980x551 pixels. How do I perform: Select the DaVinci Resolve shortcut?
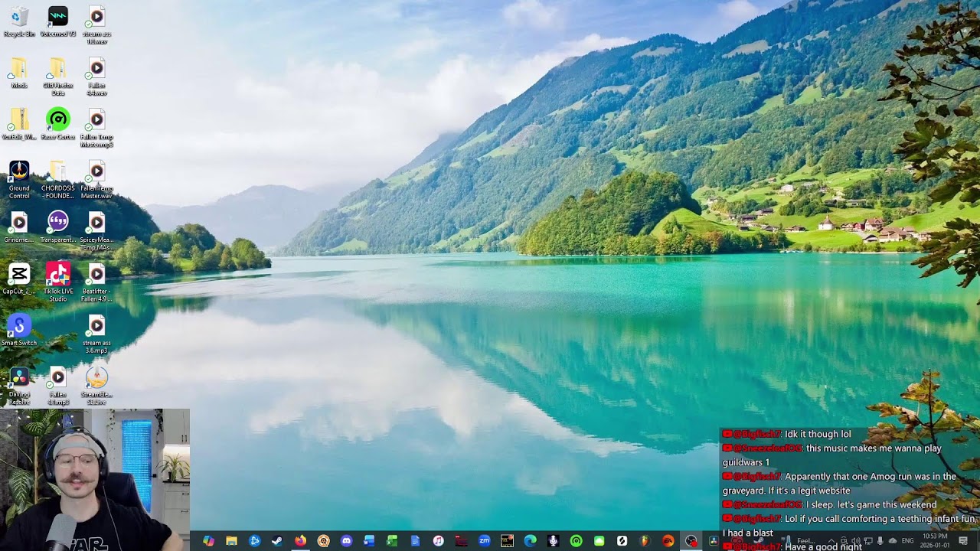click(19, 385)
